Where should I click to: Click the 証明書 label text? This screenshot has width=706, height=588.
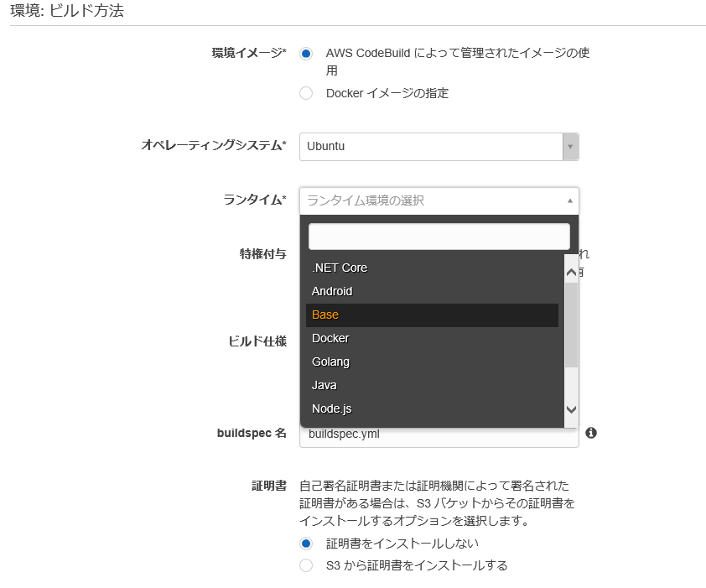coord(269,486)
